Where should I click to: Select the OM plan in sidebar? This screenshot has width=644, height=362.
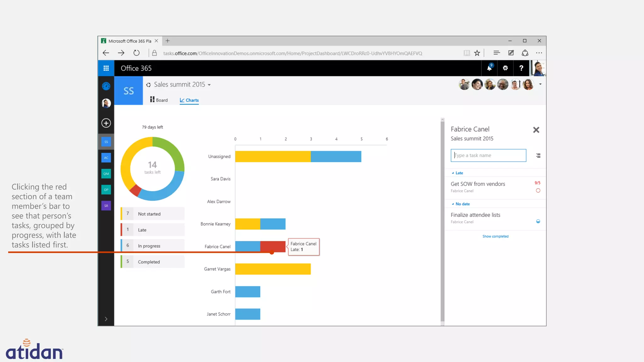tap(106, 174)
